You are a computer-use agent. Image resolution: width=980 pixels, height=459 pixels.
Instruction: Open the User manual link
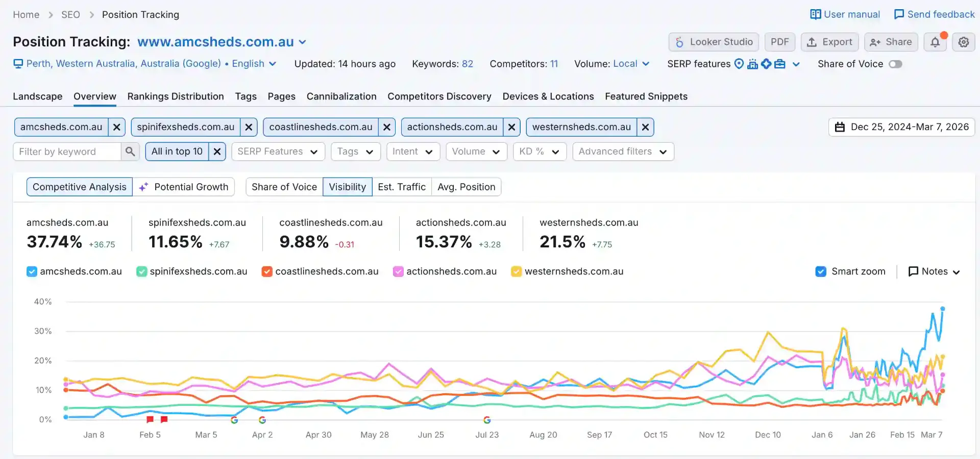coord(845,14)
